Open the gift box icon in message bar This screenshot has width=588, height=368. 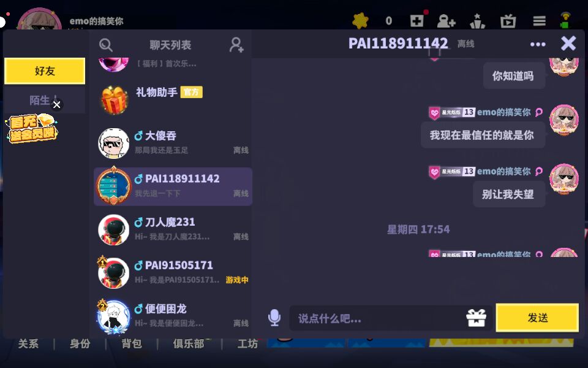476,318
